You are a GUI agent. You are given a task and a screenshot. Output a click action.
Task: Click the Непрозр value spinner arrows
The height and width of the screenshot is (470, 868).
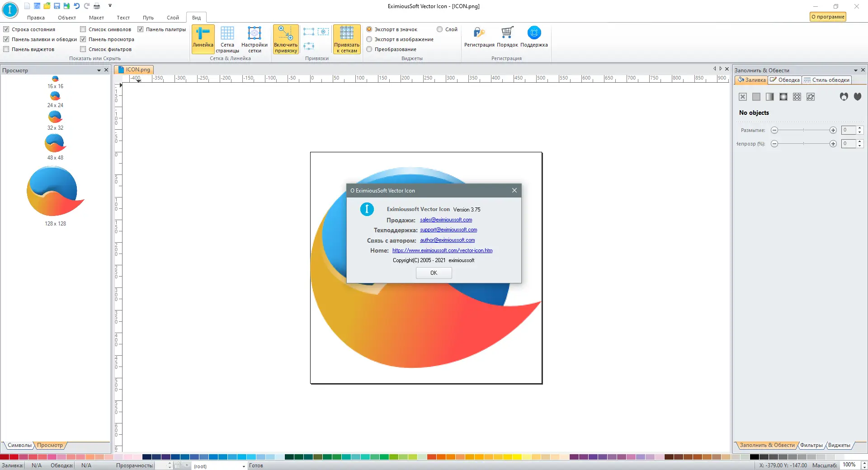click(860, 144)
